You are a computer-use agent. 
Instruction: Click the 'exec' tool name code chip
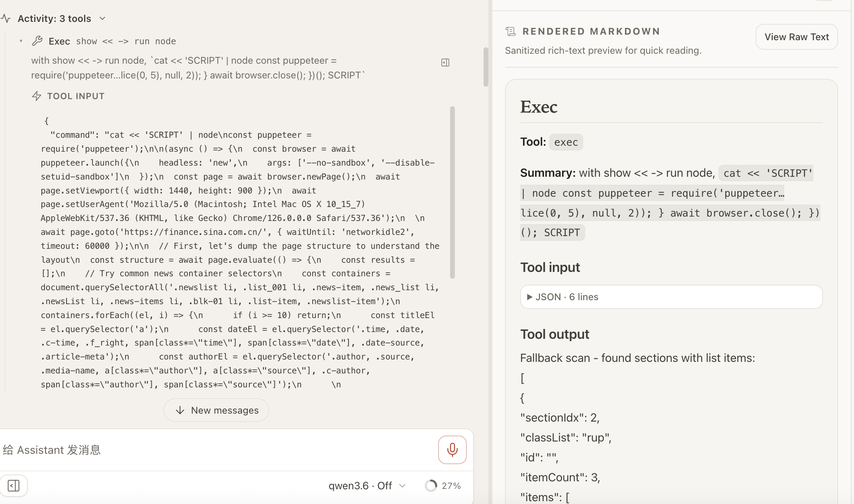pos(566,142)
